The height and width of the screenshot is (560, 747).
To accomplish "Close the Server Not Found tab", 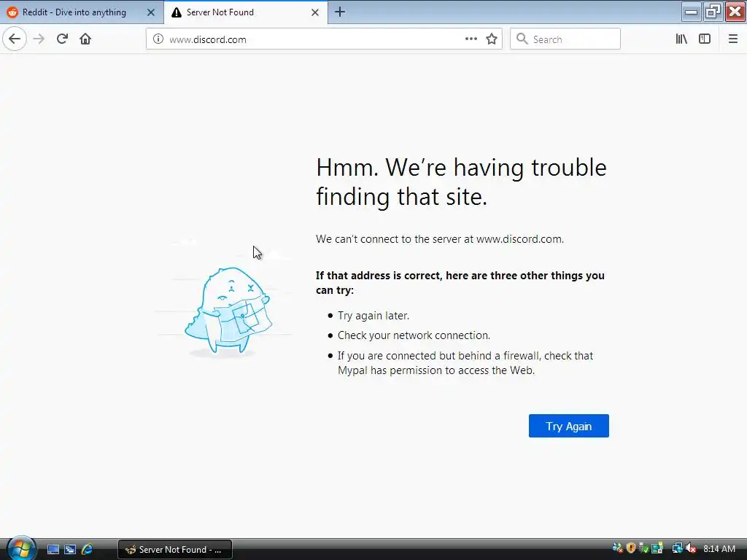I will (315, 12).
